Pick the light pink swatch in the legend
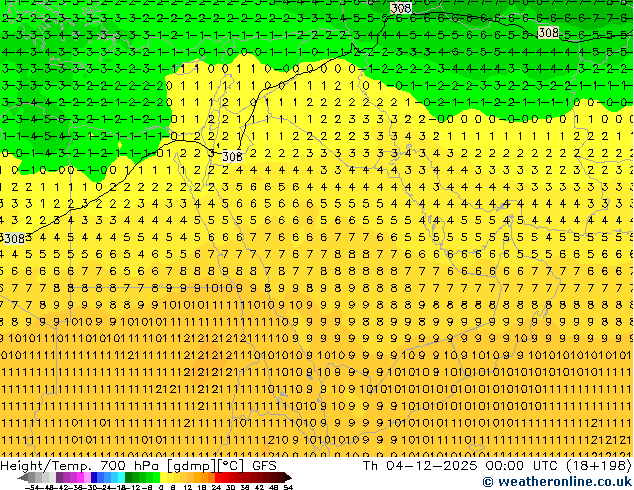This screenshot has width=634, height=490. click(x=87, y=477)
